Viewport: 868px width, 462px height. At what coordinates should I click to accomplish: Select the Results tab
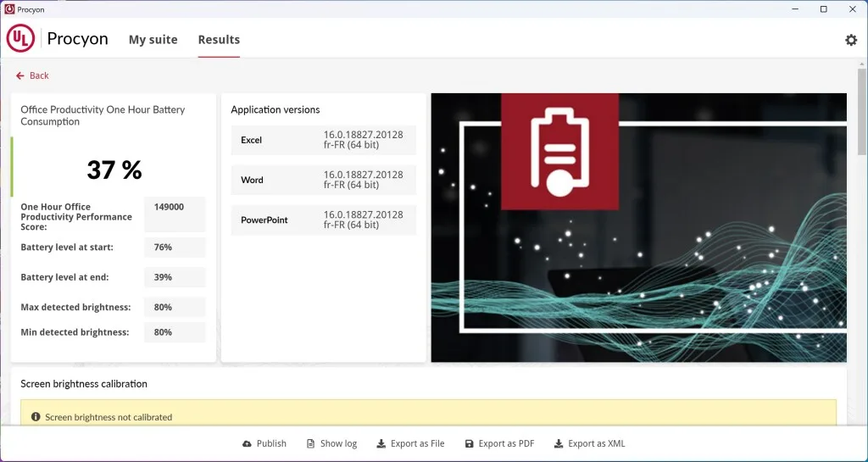(219, 40)
